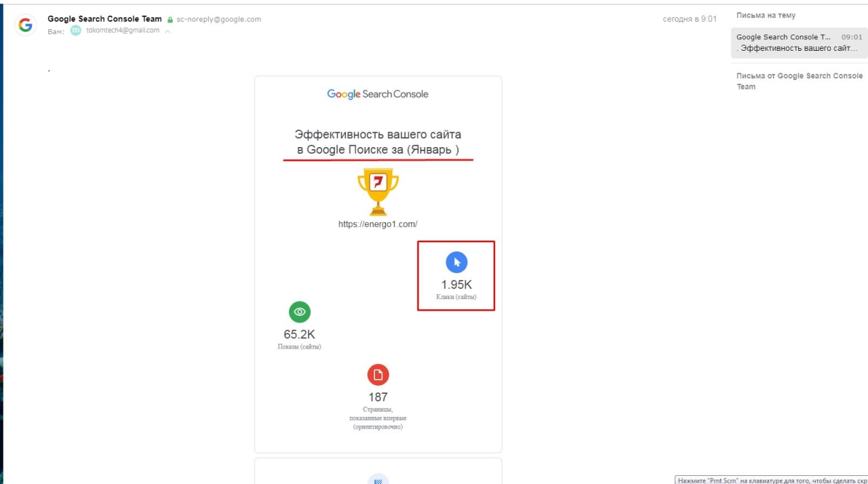
Task: Click recipient address tdkomtech4@gmail.com
Action: pos(123,31)
